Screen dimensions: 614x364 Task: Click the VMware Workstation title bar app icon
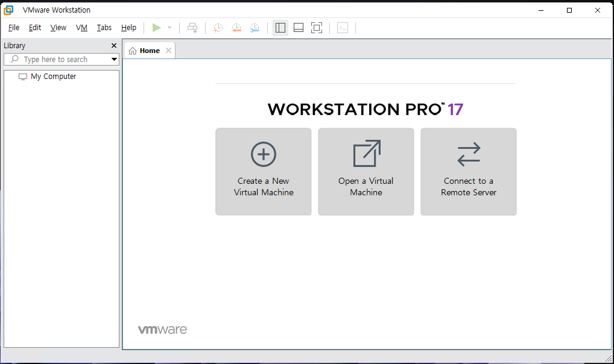pos(8,10)
